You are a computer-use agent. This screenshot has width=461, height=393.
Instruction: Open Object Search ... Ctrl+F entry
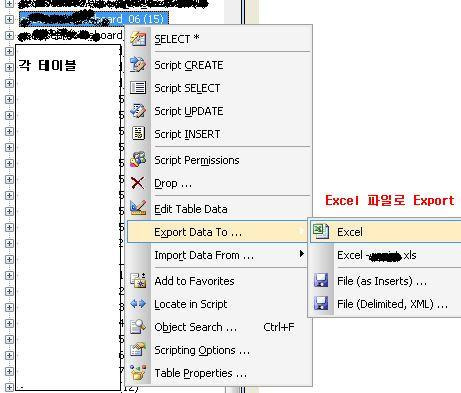pos(218,327)
